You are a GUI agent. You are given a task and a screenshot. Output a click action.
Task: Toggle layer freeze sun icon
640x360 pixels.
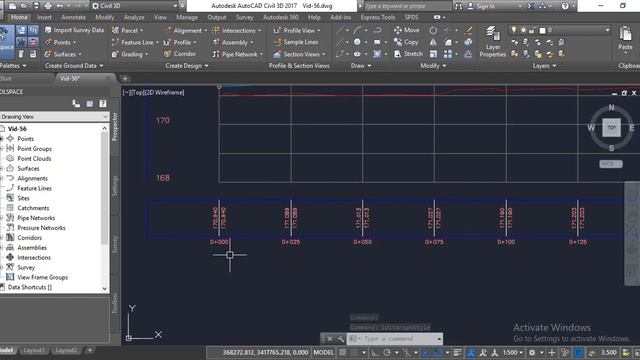click(x=523, y=30)
